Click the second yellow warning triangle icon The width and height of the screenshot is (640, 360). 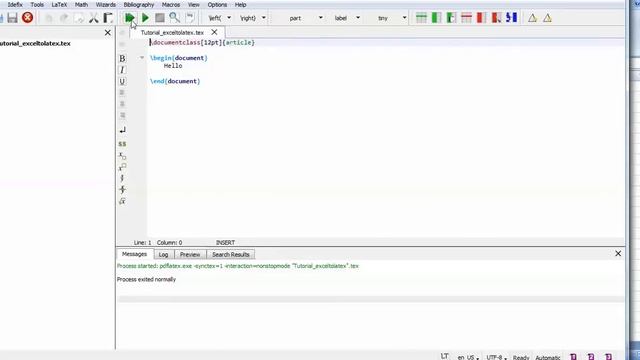(547, 18)
